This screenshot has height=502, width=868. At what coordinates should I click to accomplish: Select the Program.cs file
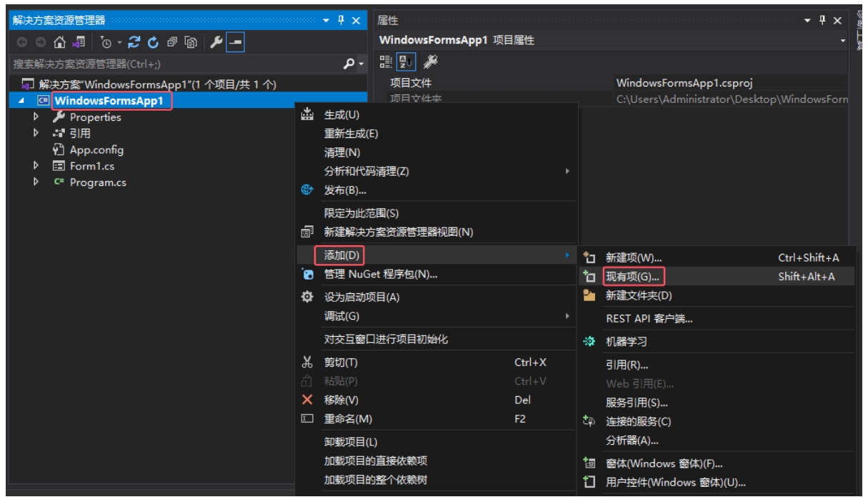[98, 182]
